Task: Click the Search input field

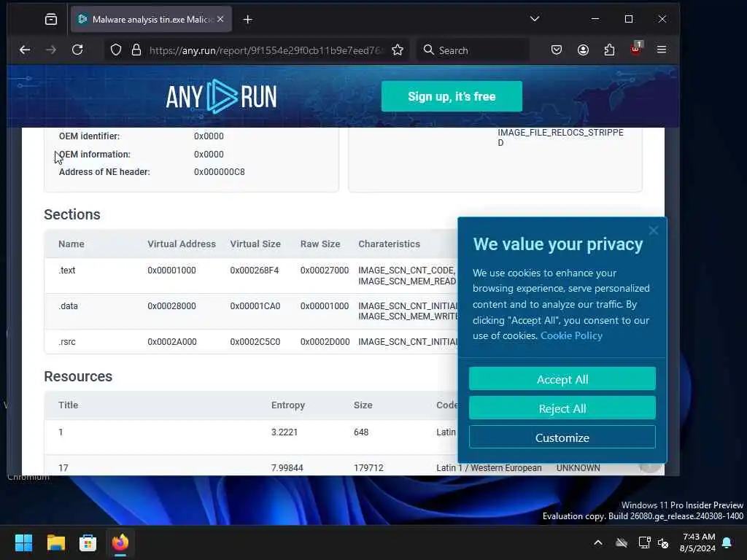Action: (x=473, y=50)
